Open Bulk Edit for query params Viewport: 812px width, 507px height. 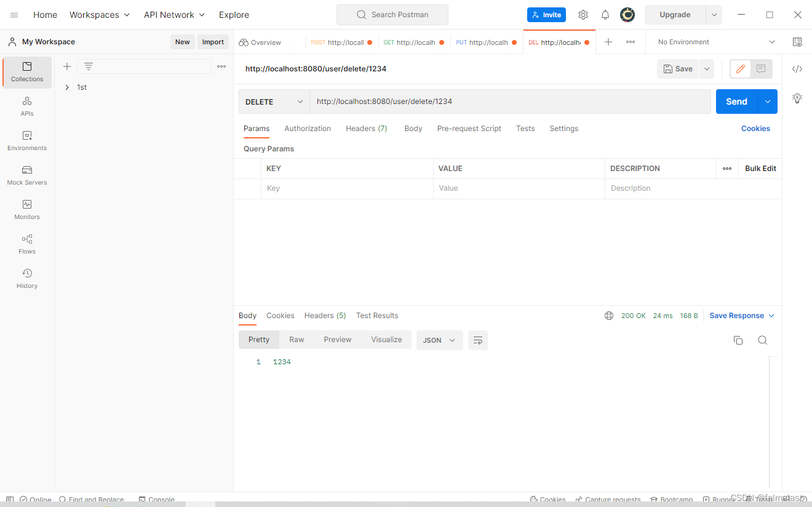pos(760,168)
